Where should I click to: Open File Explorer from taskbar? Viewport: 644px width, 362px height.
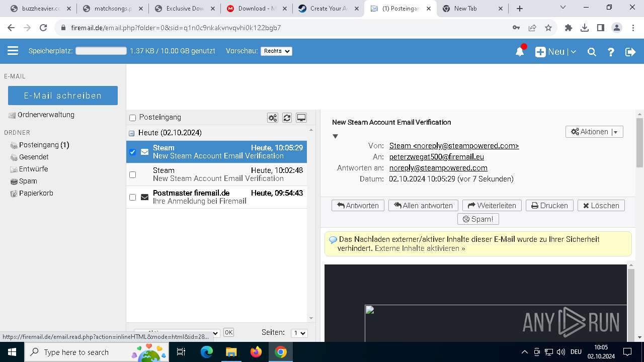(x=231, y=352)
